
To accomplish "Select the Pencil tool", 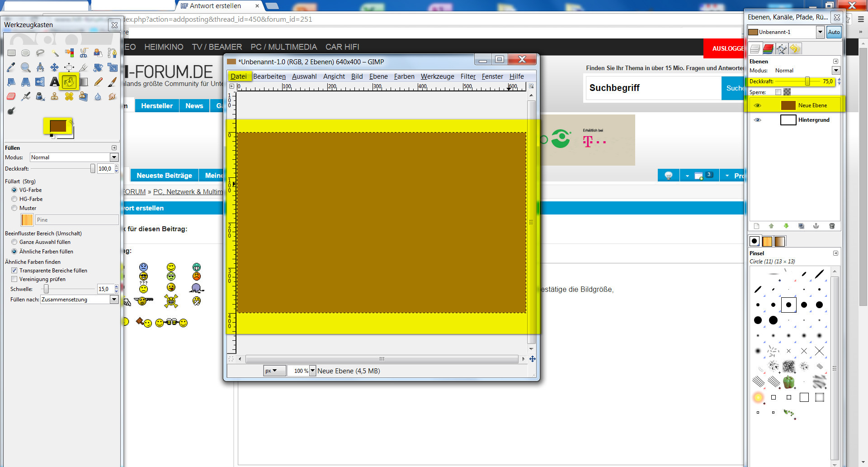I will 98,82.
